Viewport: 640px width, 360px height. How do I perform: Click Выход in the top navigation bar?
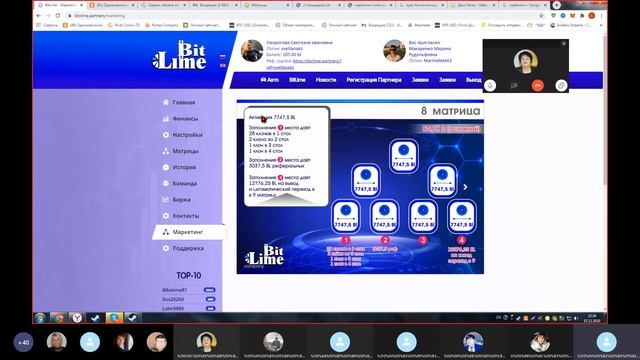click(x=473, y=80)
